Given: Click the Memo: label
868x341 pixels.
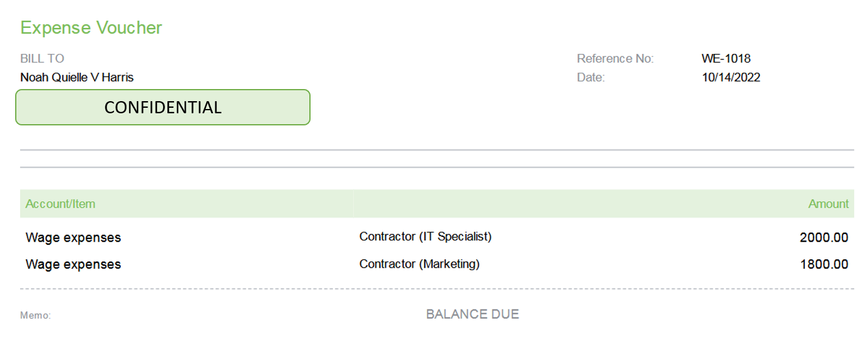Looking at the screenshot, I should pos(35,316).
